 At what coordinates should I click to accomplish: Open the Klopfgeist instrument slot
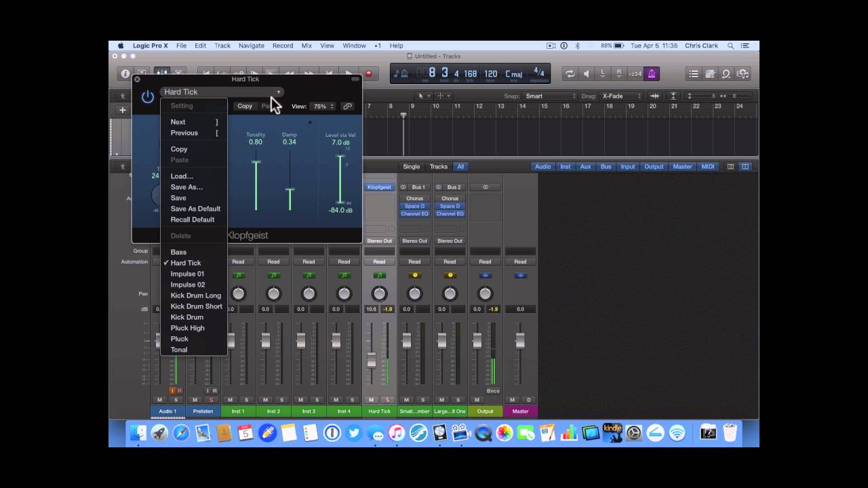tap(379, 187)
